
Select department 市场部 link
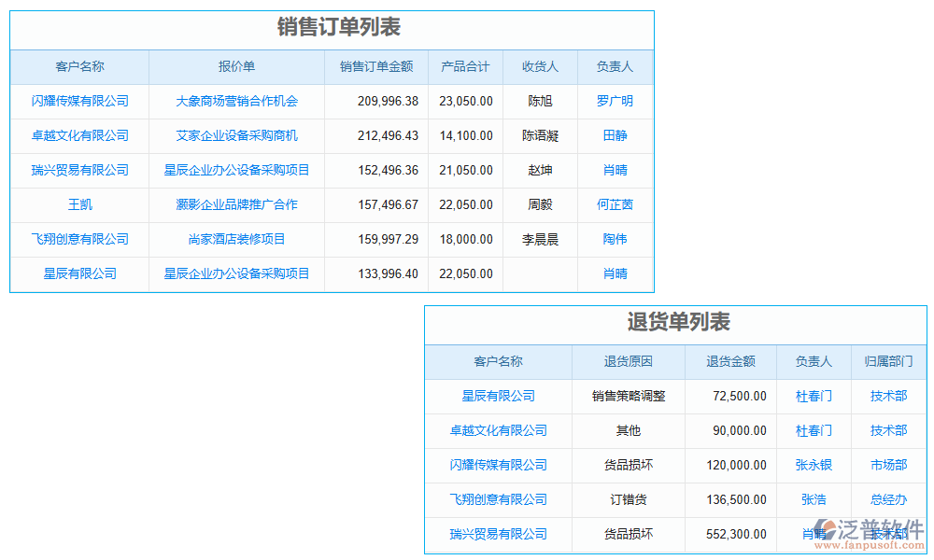click(x=888, y=465)
